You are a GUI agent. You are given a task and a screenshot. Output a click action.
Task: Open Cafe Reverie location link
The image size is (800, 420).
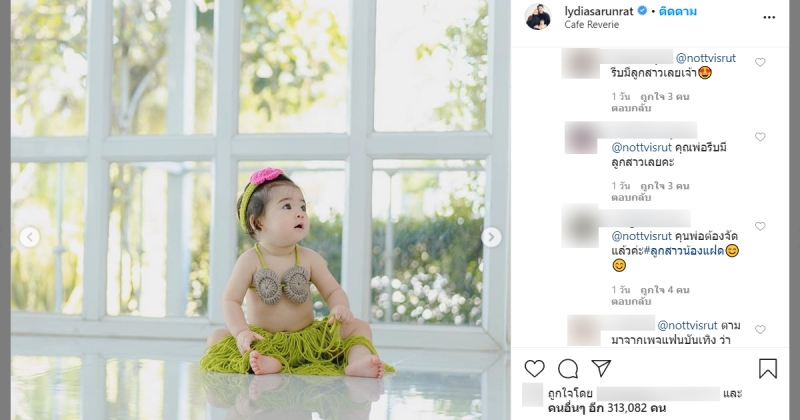click(x=591, y=24)
